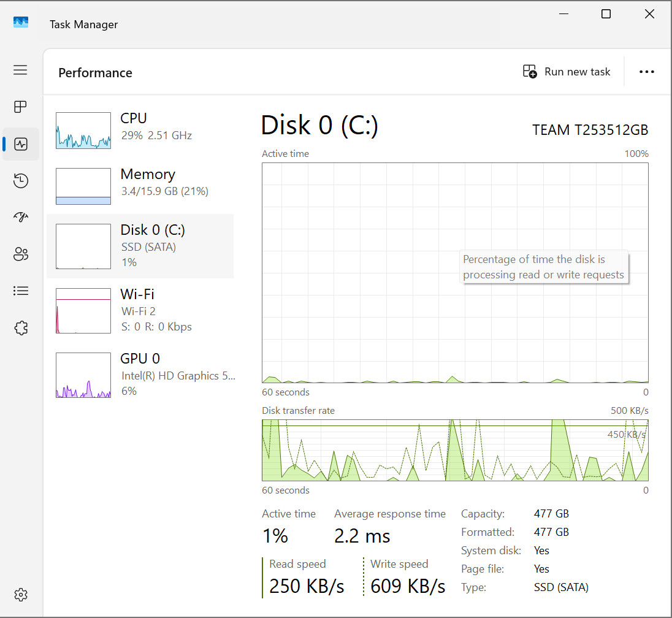Image resolution: width=672 pixels, height=618 pixels.
Task: Click the Task Manager window title
Action: 83,25
